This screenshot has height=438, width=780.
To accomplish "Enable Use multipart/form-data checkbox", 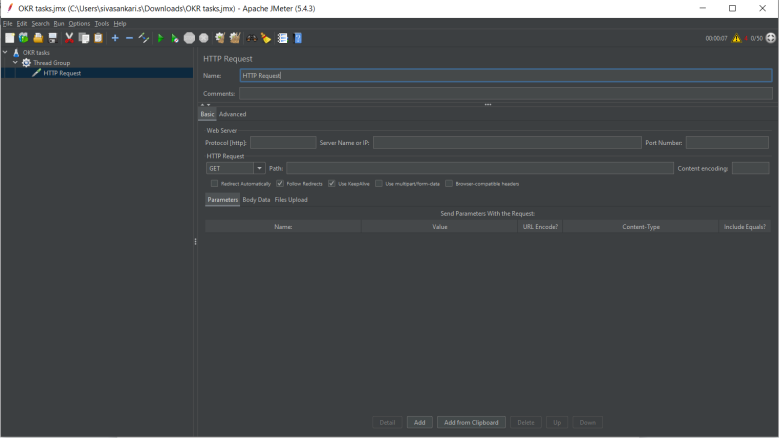I will [x=379, y=184].
